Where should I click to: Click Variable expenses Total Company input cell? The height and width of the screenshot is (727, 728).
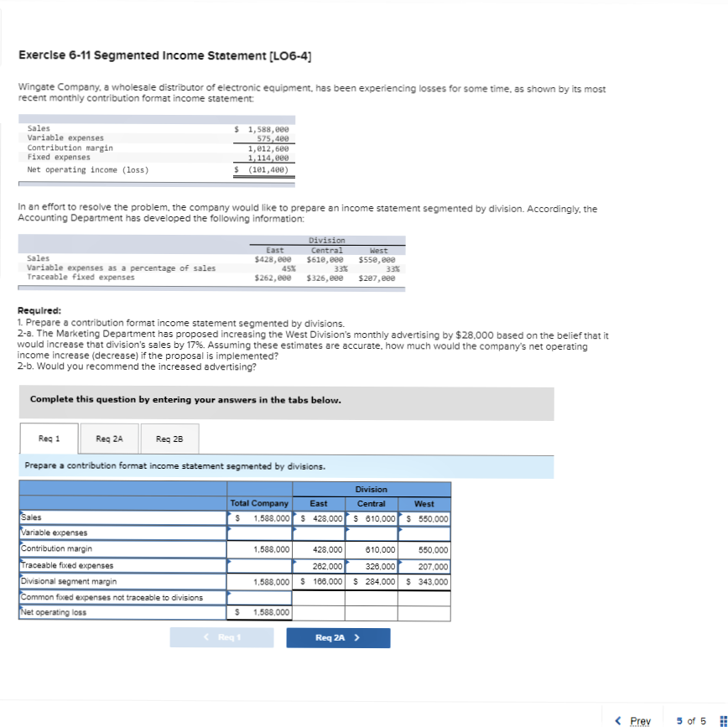point(260,532)
